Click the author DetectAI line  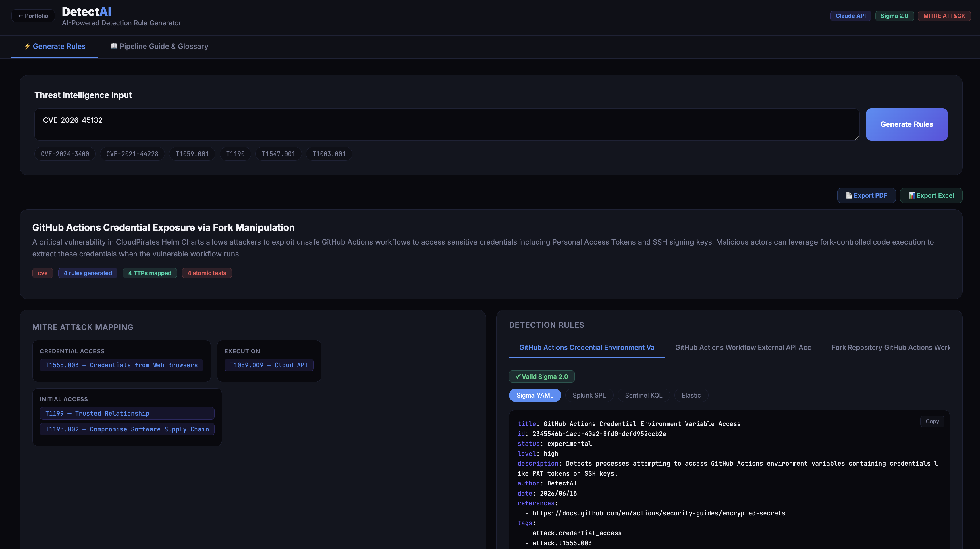point(547,483)
